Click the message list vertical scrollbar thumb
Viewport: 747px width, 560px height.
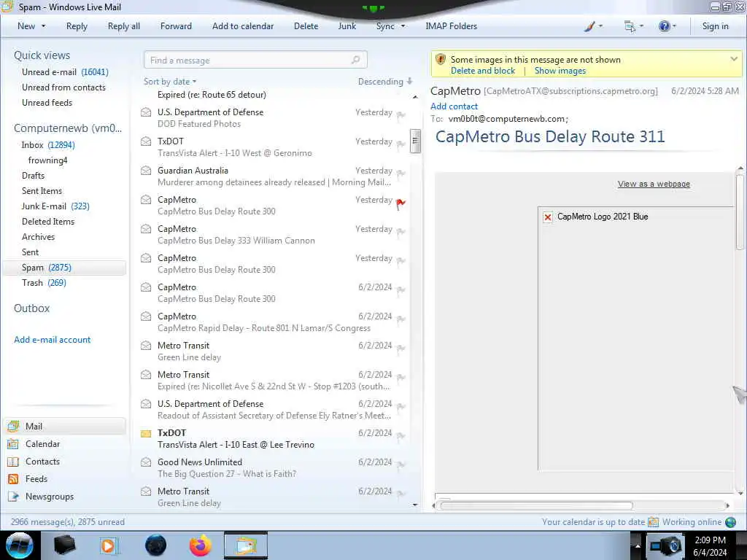[415, 141]
